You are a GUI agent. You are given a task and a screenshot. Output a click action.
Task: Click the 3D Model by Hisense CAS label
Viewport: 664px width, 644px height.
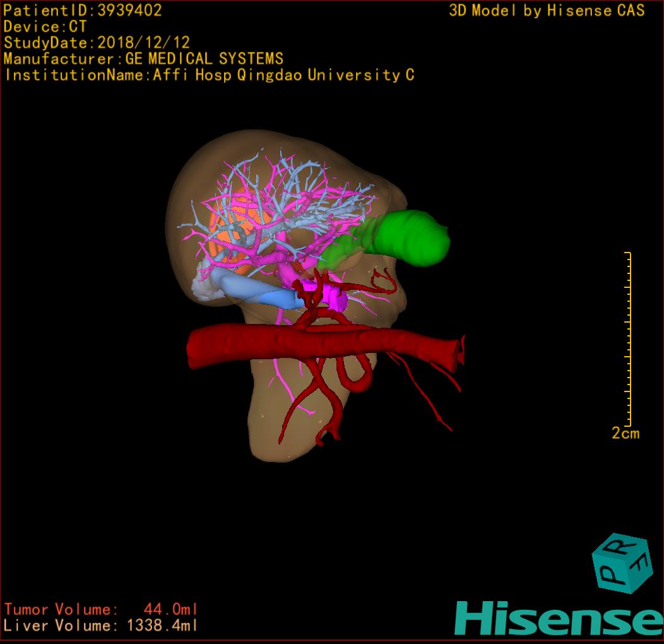pyautogui.click(x=547, y=10)
